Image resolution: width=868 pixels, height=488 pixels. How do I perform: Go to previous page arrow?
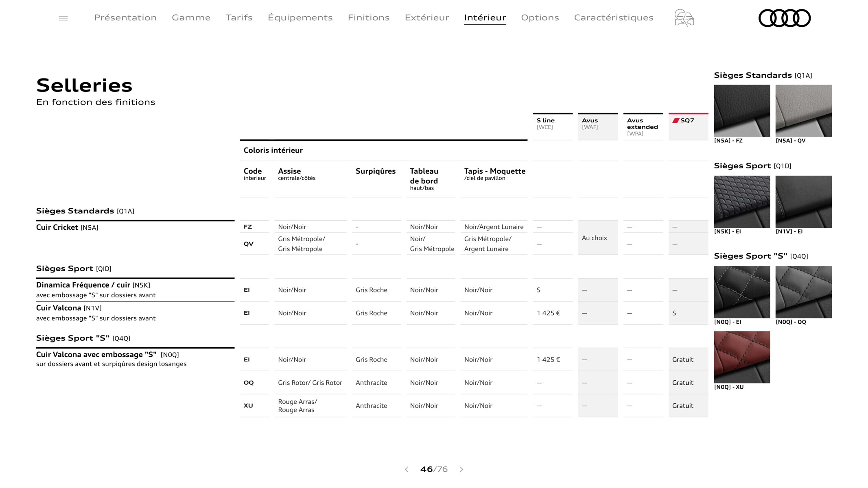point(406,469)
